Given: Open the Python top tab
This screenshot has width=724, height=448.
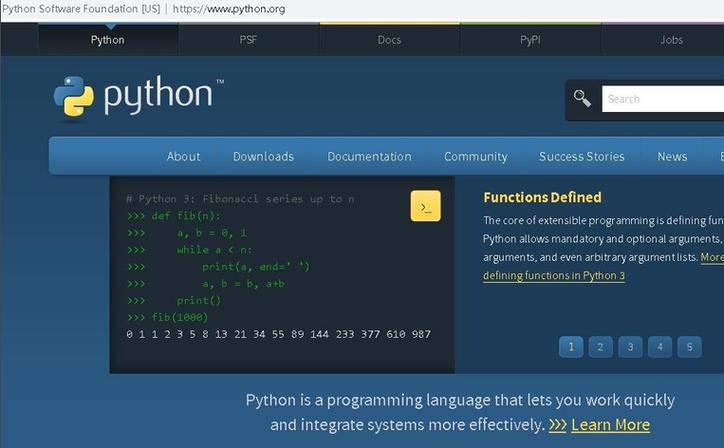Looking at the screenshot, I should pyautogui.click(x=108, y=40).
